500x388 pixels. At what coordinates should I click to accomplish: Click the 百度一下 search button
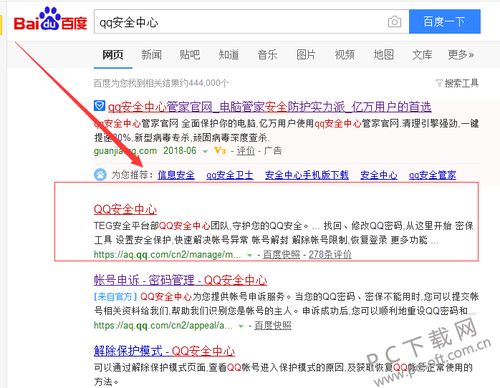(x=445, y=22)
